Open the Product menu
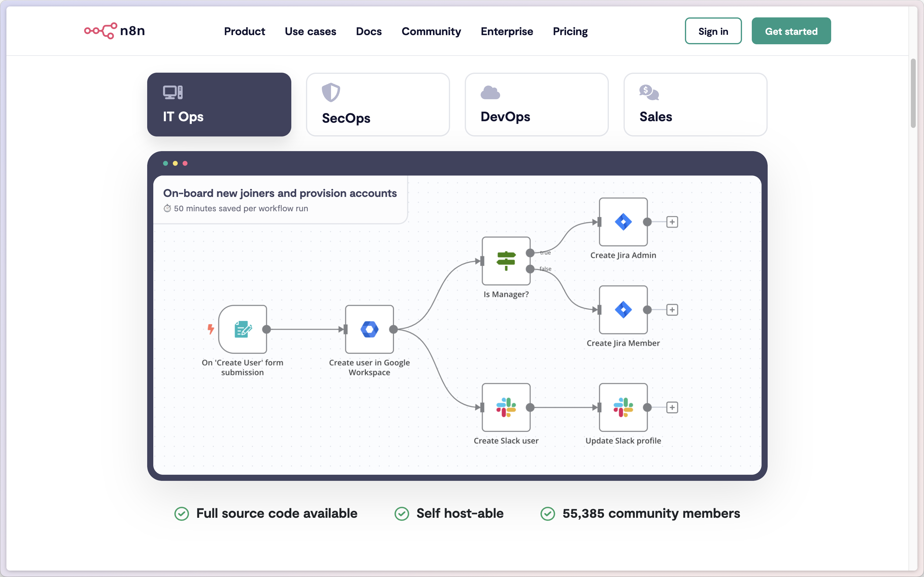Viewport: 924px width, 577px height. (x=244, y=31)
